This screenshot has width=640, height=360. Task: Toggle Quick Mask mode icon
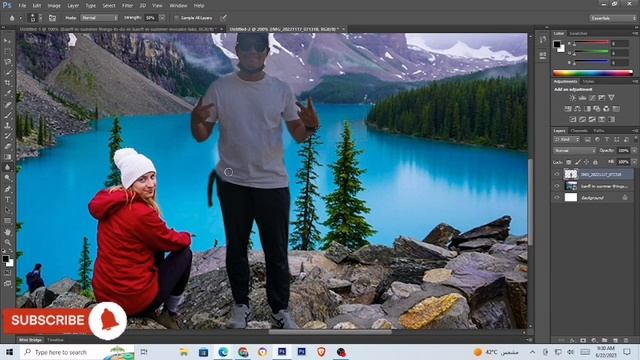click(7, 273)
